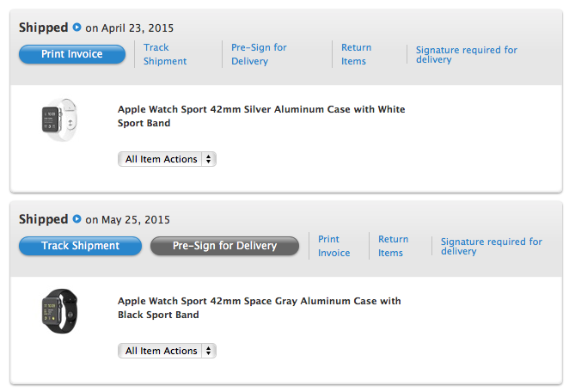569x392 pixels.
Task: Click the Shipped status heading for April 23
Action: tap(43, 28)
